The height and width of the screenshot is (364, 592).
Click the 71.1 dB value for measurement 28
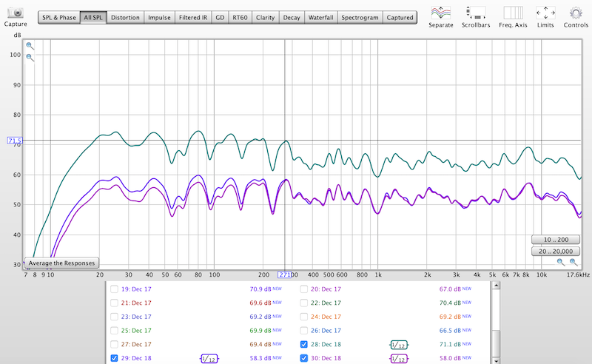tap(450, 344)
